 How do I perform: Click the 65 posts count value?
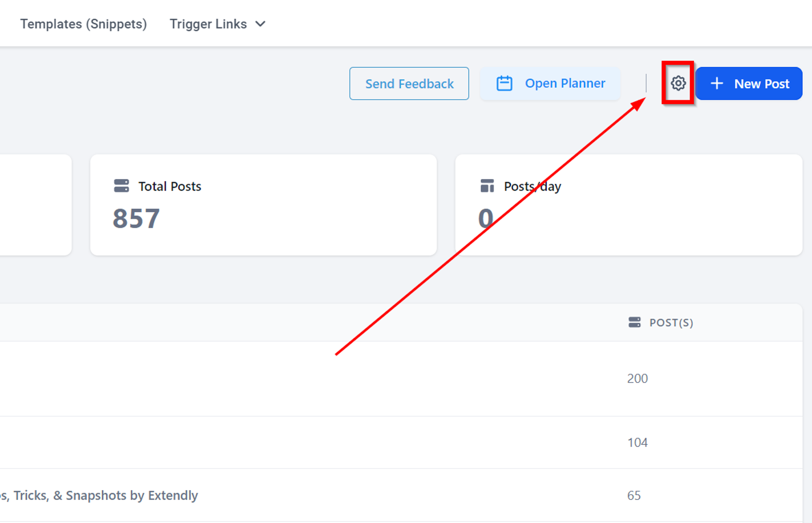(634, 495)
